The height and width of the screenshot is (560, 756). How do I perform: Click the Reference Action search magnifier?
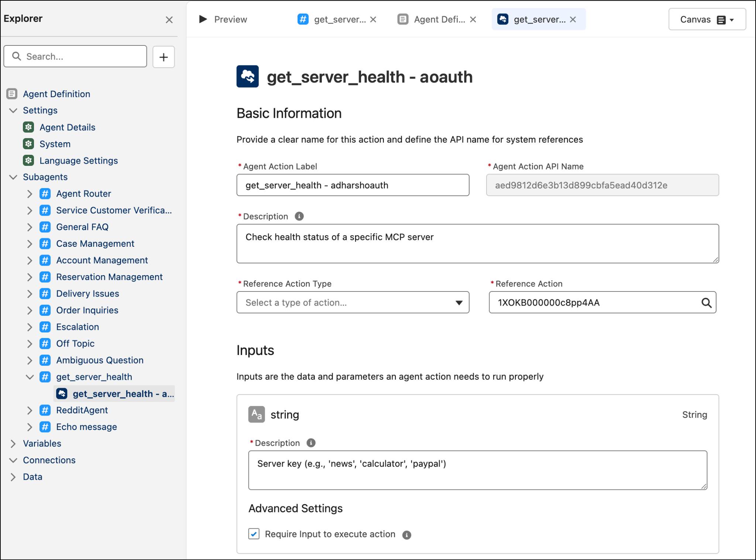(x=706, y=303)
